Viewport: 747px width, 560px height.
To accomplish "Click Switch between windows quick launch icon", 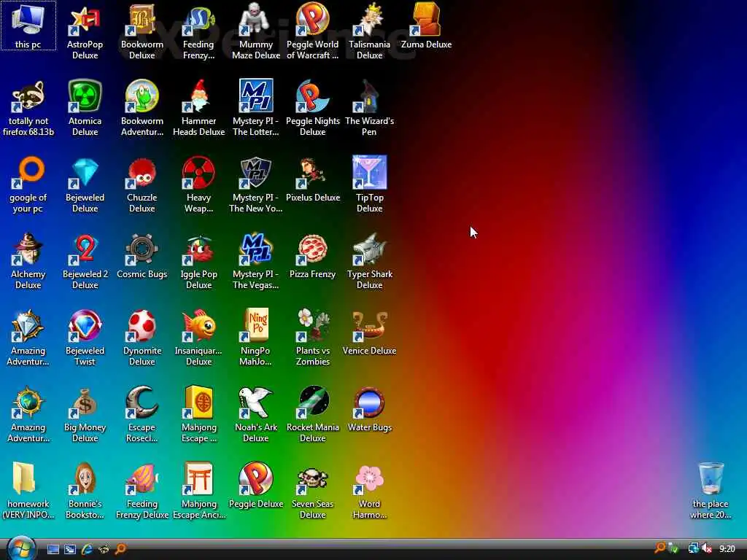I will point(70,550).
